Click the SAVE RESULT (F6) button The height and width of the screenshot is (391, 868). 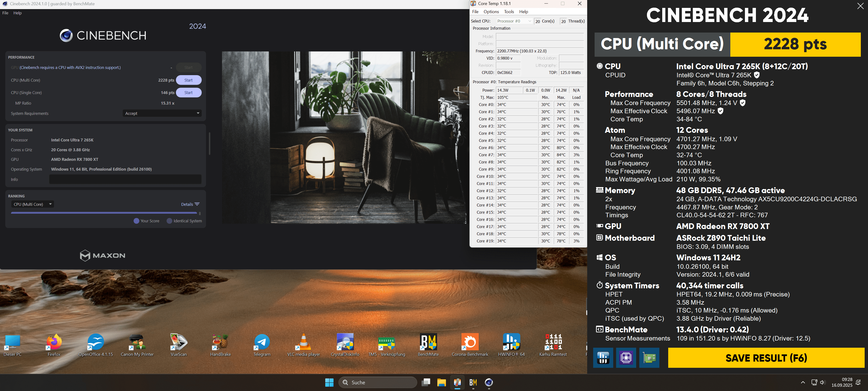766,357
